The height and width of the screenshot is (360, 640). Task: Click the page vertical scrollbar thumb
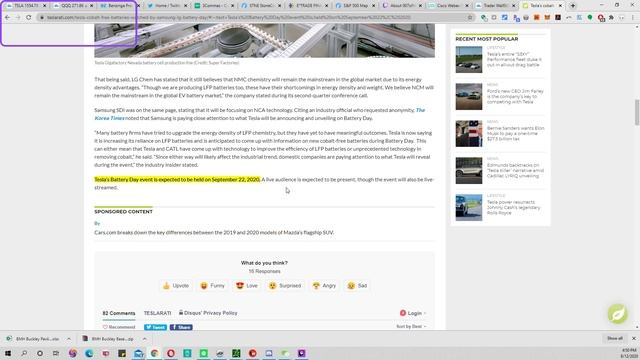click(x=637, y=112)
